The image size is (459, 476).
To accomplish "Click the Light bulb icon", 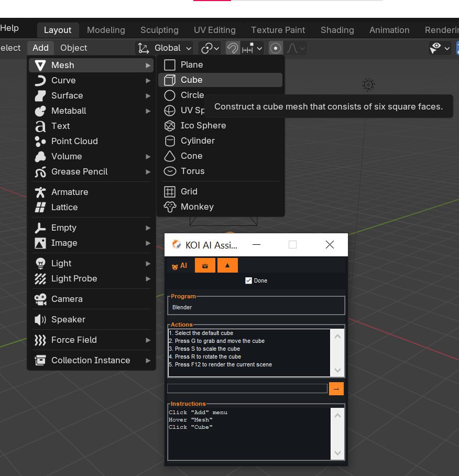I will pos(40,263).
